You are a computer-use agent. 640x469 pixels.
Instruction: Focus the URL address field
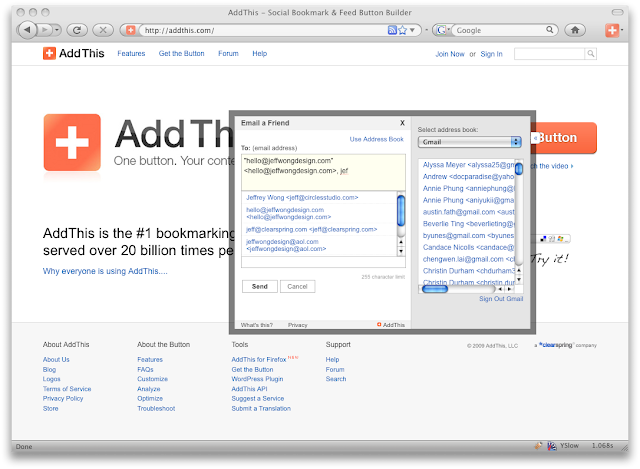point(261,30)
